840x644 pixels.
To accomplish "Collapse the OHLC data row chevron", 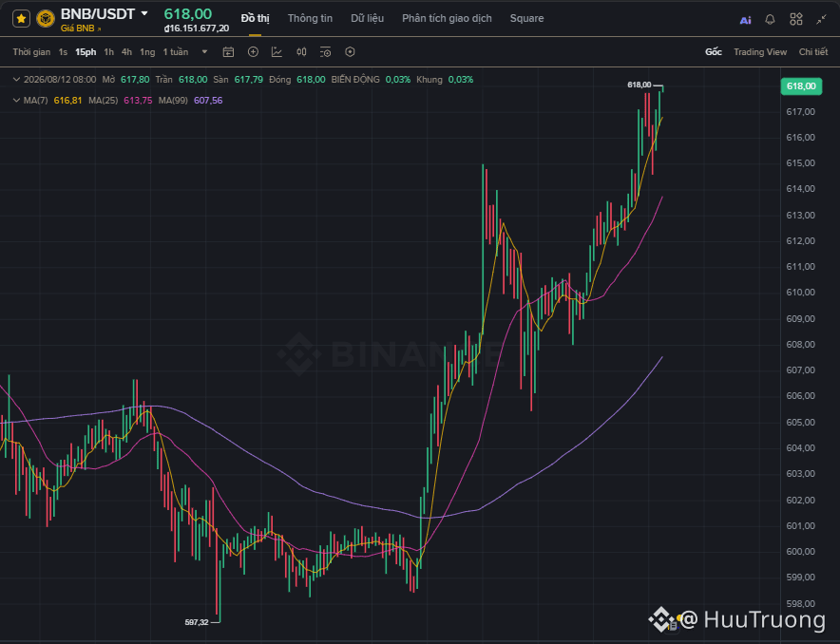I will 16,79.
